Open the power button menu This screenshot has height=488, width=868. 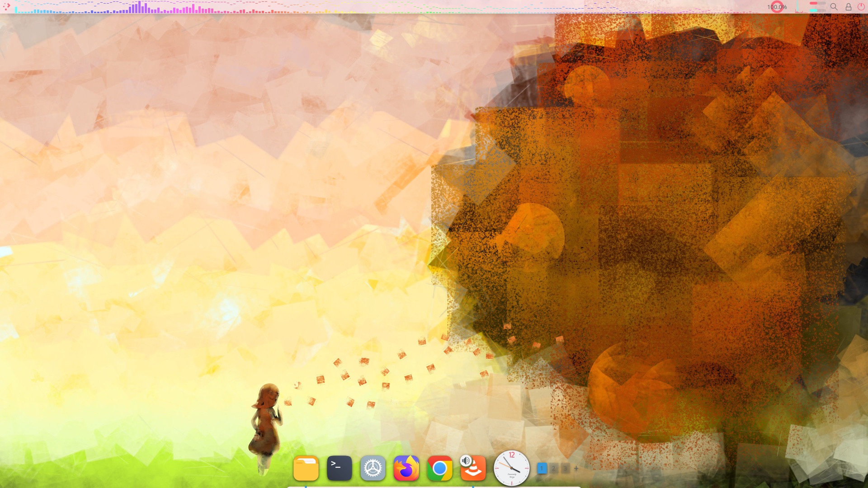[x=861, y=7]
